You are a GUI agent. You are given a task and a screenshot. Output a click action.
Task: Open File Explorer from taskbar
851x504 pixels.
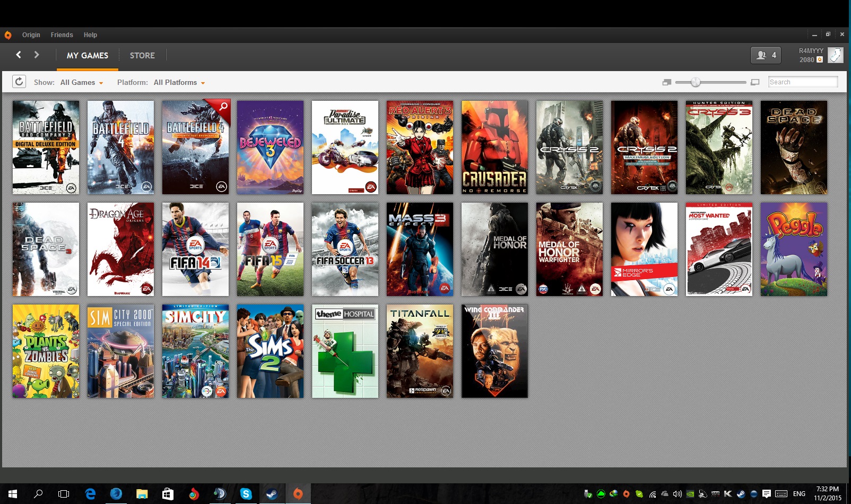pos(142,494)
